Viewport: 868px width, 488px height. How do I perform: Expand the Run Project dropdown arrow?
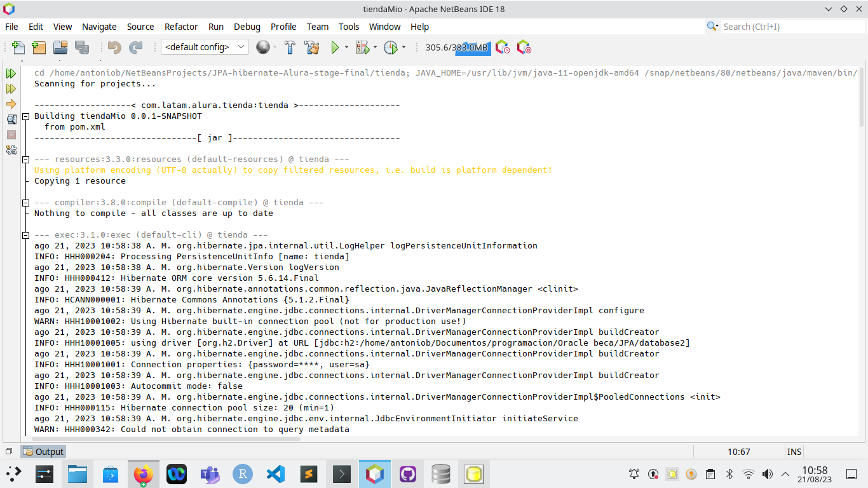tap(346, 47)
